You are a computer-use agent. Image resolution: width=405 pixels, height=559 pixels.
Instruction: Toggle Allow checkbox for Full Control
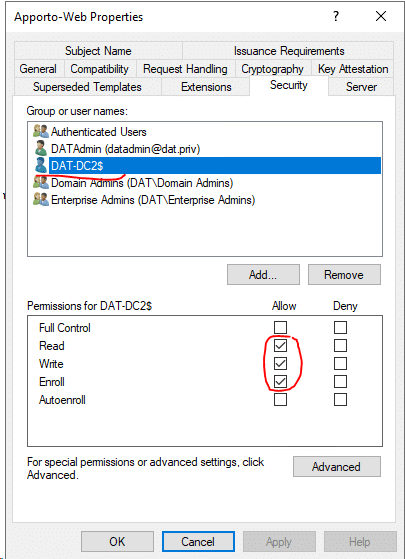click(x=280, y=327)
